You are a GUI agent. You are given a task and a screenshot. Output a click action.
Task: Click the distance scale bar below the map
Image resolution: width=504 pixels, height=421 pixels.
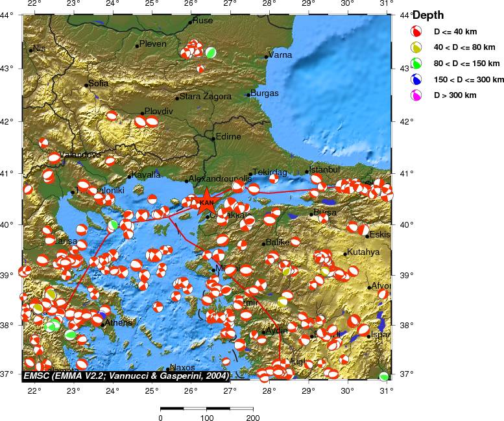(x=206, y=409)
